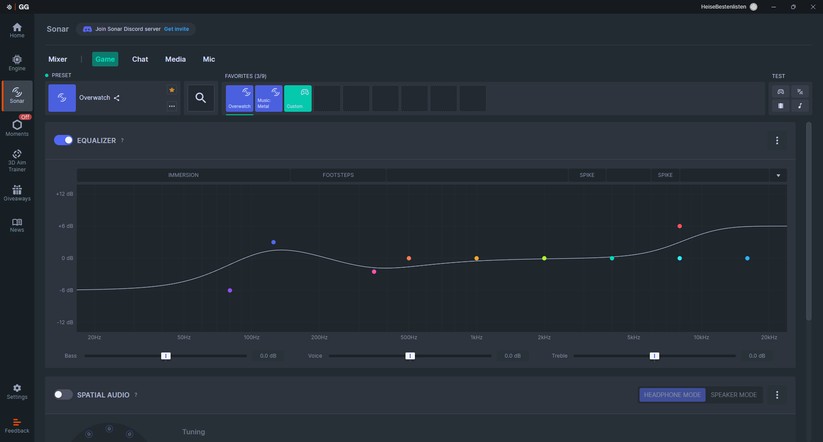
Task: Click the Immersion band label
Action: point(183,175)
